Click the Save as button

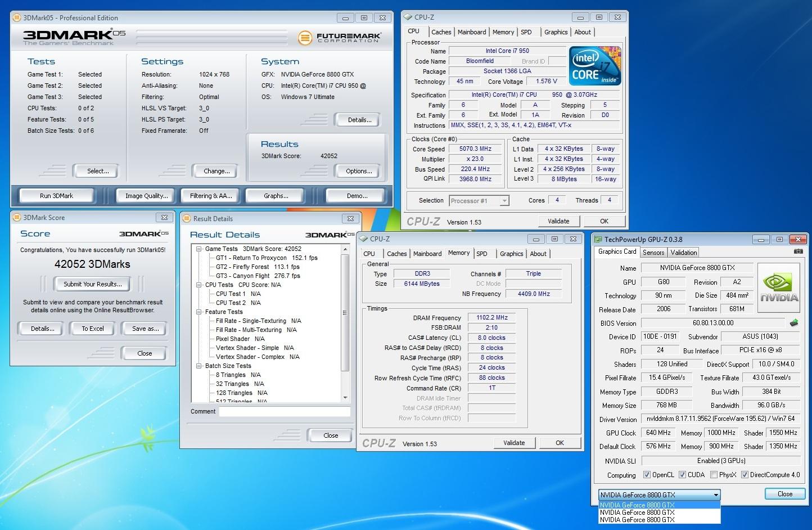click(x=145, y=329)
